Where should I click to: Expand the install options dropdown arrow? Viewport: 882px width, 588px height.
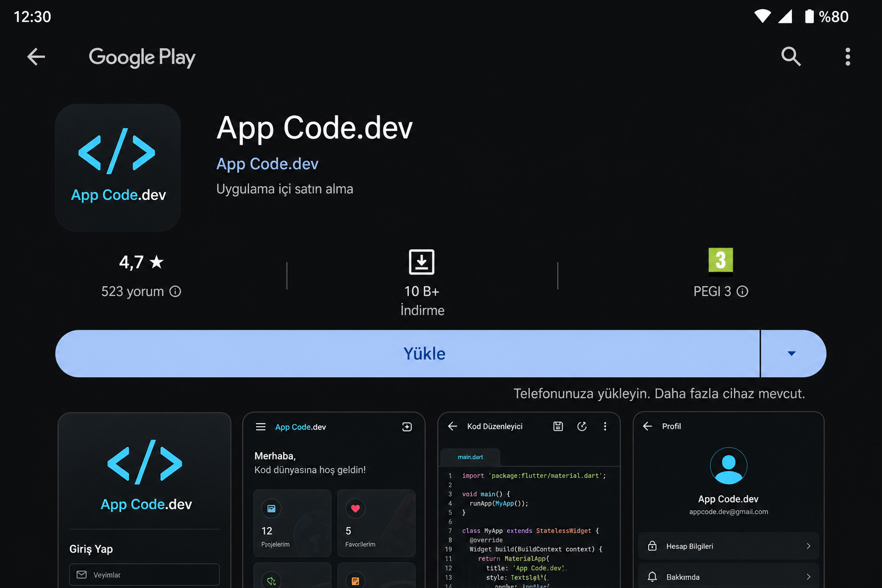click(793, 354)
